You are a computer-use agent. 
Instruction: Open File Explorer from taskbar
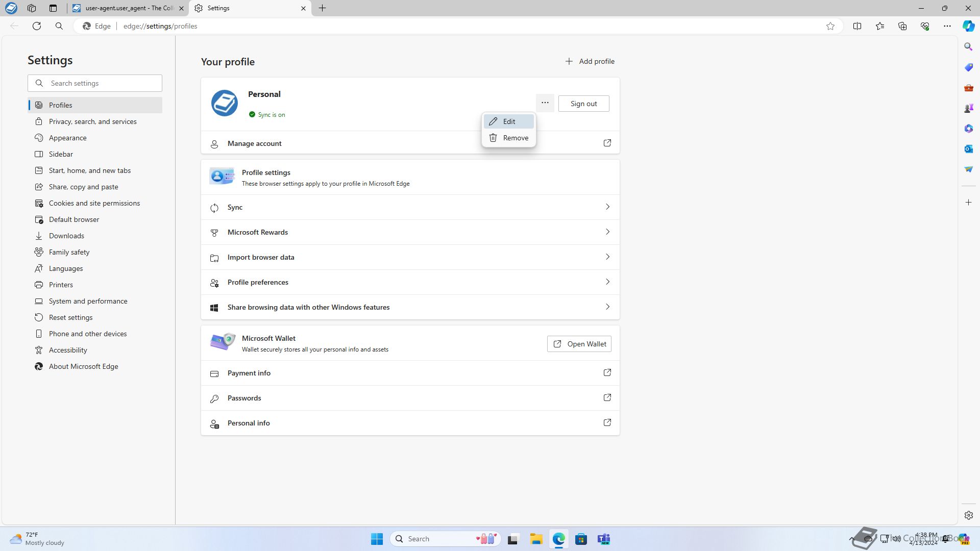click(536, 539)
